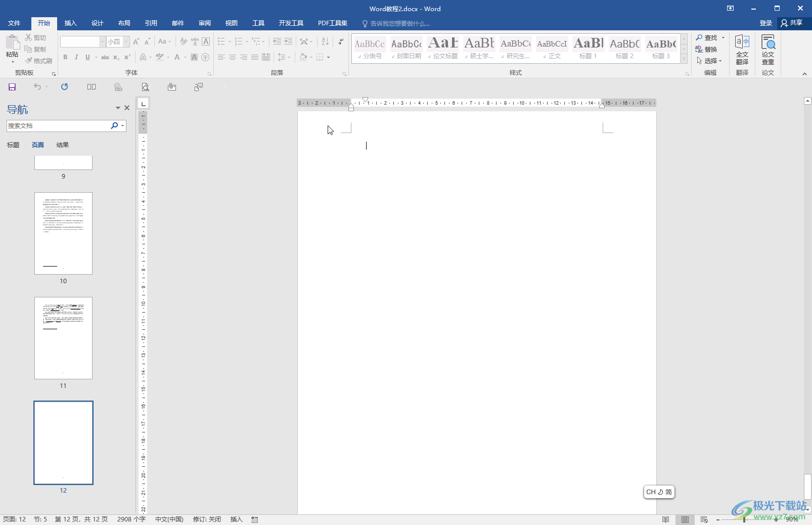Viewport: 812px width, 525px height.
Task: Click the macro recording icon in status bar
Action: click(x=255, y=519)
